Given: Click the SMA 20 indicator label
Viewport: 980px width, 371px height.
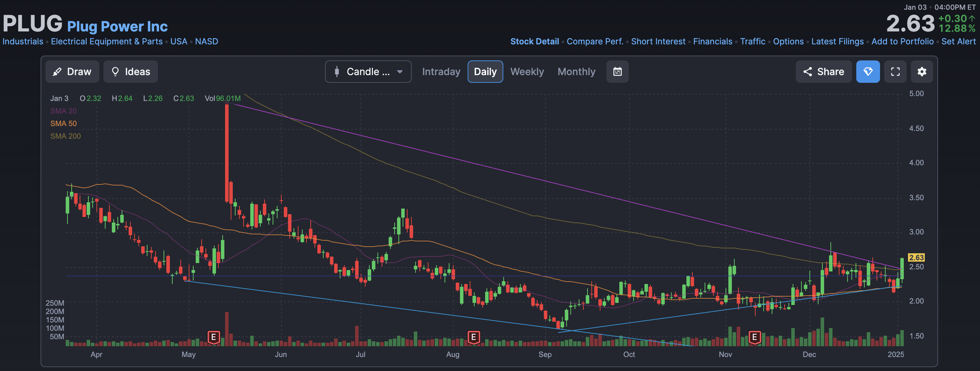Looking at the screenshot, I should (x=64, y=111).
